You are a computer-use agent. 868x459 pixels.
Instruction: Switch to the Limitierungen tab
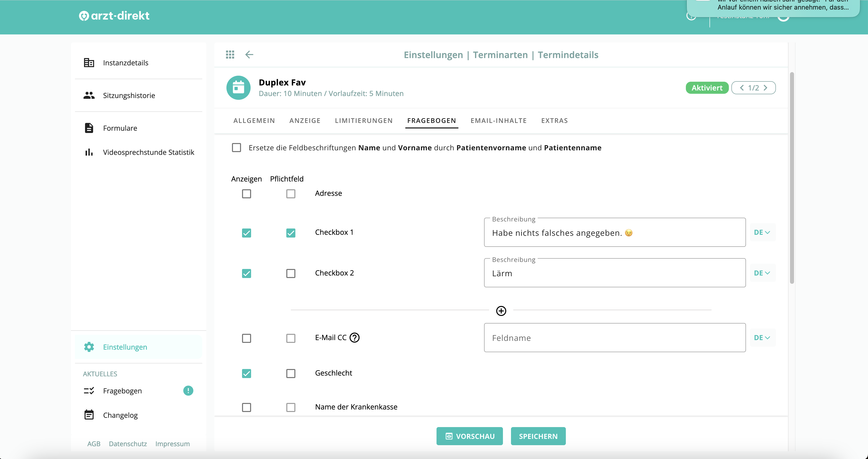tap(364, 121)
